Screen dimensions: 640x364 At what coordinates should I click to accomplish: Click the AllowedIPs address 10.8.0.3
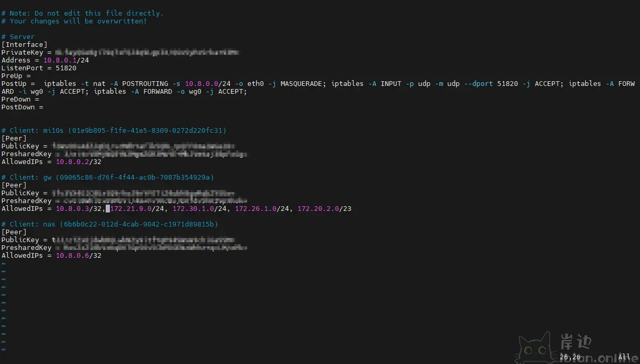(72, 208)
